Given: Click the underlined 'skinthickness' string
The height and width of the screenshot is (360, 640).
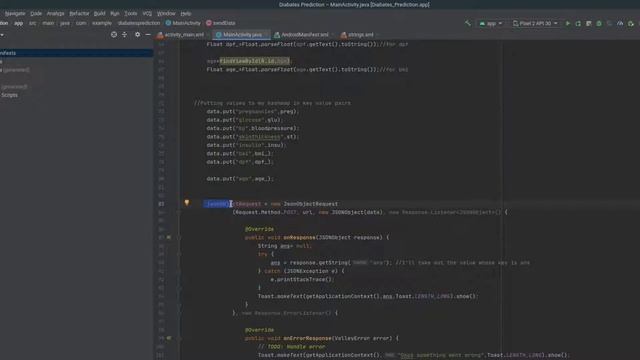Looking at the screenshot, I should (x=260, y=137).
